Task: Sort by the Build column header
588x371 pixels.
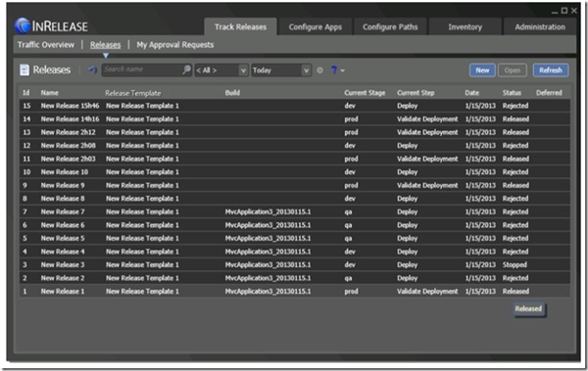Action: click(232, 93)
